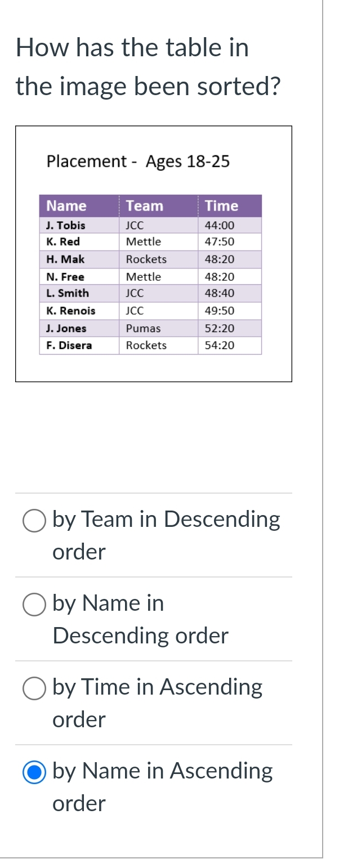Select the Mettle team cell for N. Free
This screenshot has width=357, height=868.
click(144, 276)
